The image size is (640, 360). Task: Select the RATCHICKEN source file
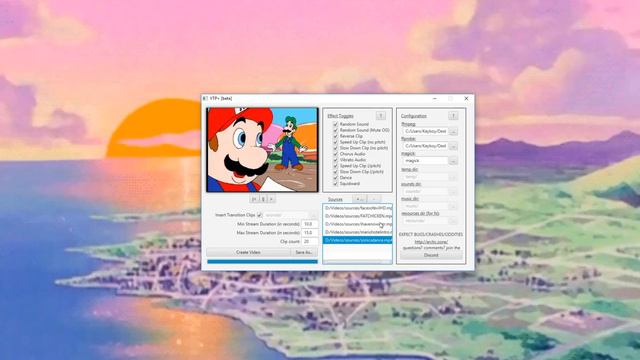358,216
